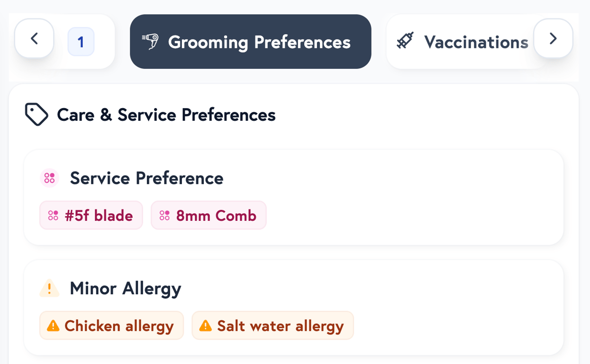
Task: Click the left chevron to scroll tabs back
Action: 34,38
